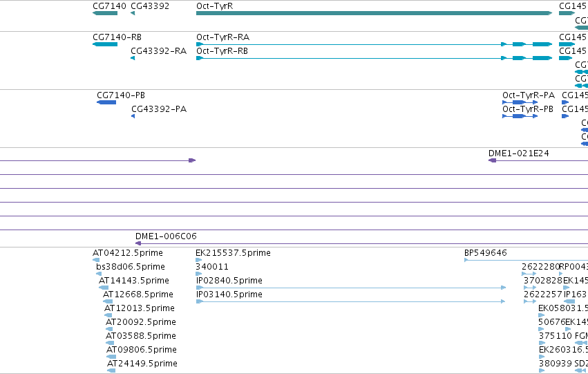The image size is (588, 374).
Task: Click the 3702828 EST label
Action: [543, 281]
